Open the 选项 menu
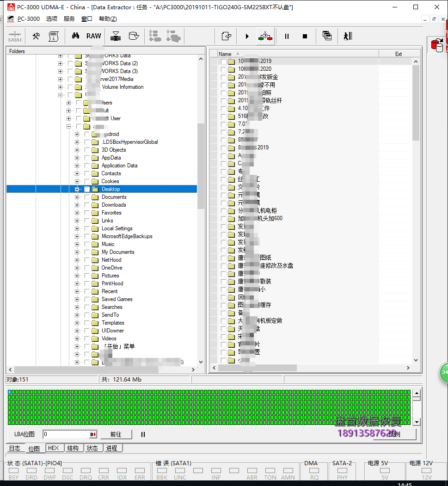448x486 pixels. pyautogui.click(x=51, y=18)
